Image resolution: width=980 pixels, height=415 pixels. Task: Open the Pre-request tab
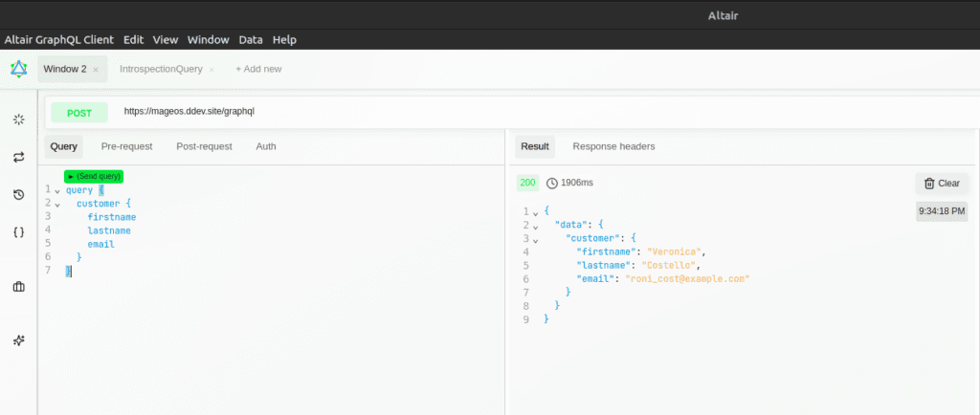click(x=127, y=146)
